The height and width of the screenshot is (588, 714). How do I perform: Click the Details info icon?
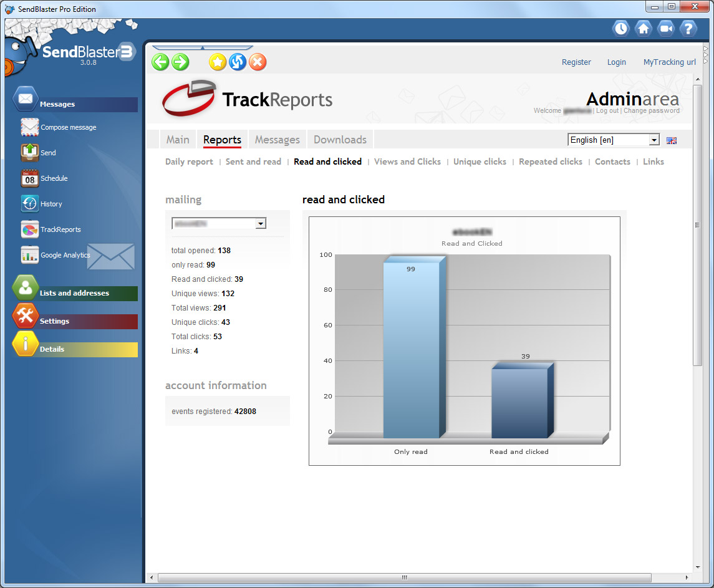26,344
